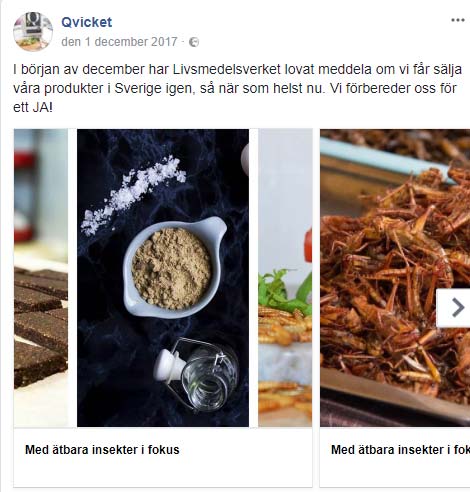
Task: Click the mealworms and greens photo strip
Action: point(285,278)
